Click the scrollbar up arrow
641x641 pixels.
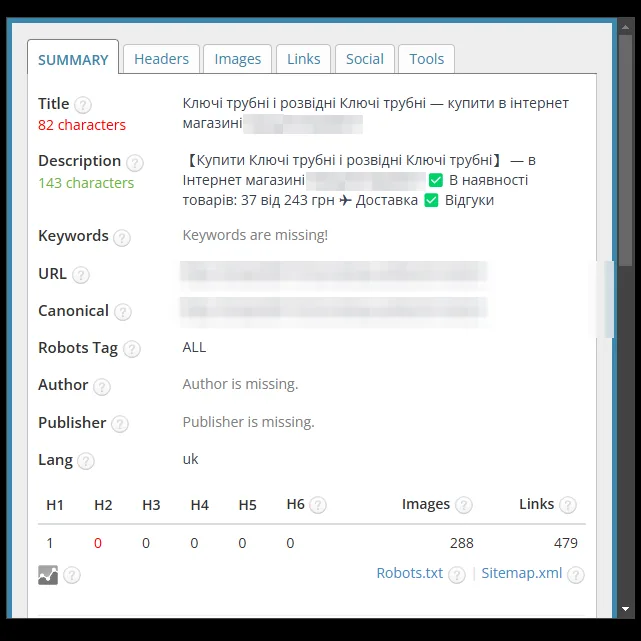[x=625, y=27]
